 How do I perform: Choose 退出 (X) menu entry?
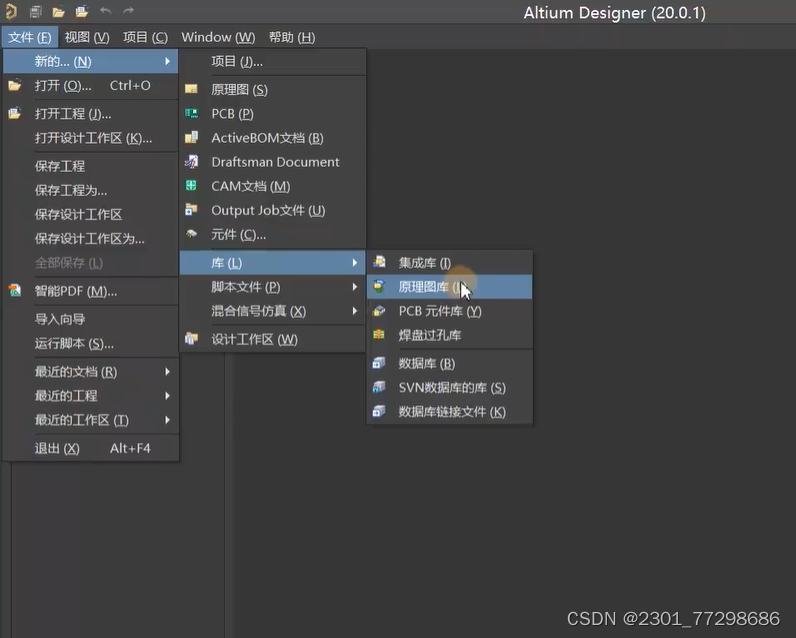[x=91, y=448]
